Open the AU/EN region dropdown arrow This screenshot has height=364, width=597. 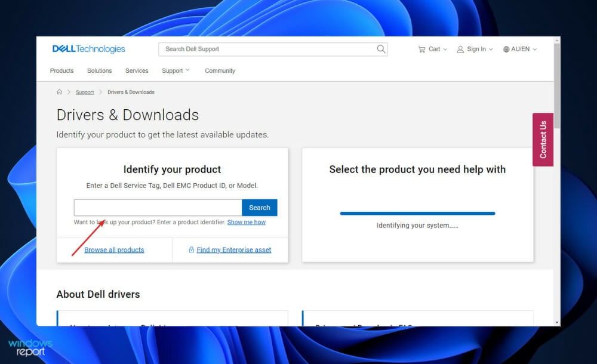pos(534,49)
